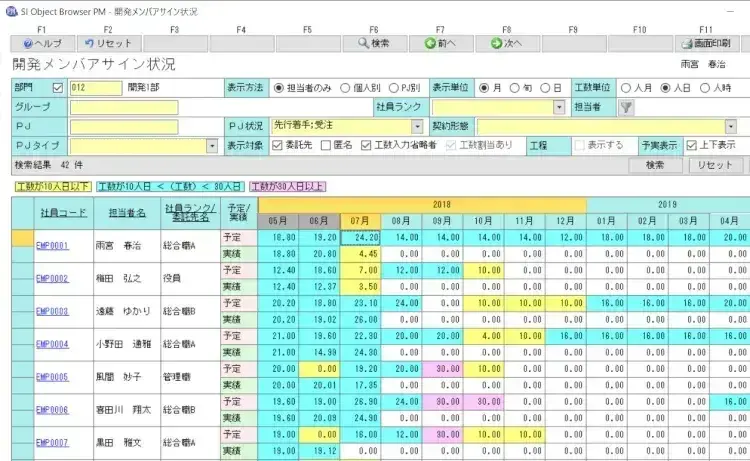Click the Reset (リセット) toolbar button
This screenshot has width=750, height=461.
point(108,44)
